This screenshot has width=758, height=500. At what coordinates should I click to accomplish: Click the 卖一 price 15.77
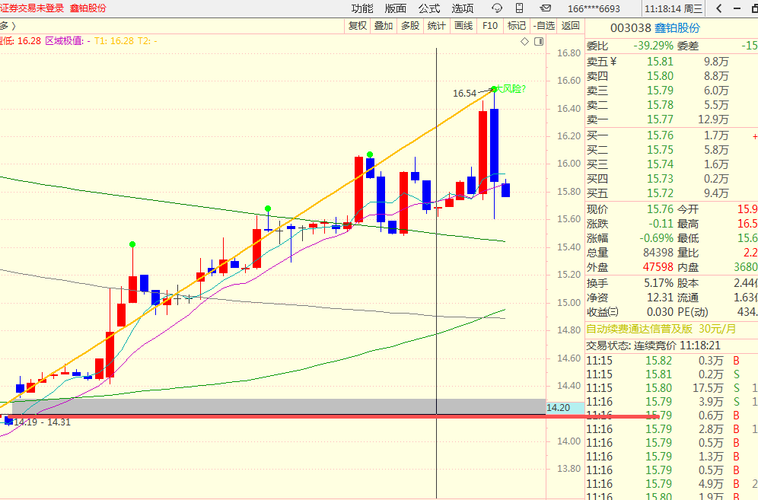pos(660,119)
